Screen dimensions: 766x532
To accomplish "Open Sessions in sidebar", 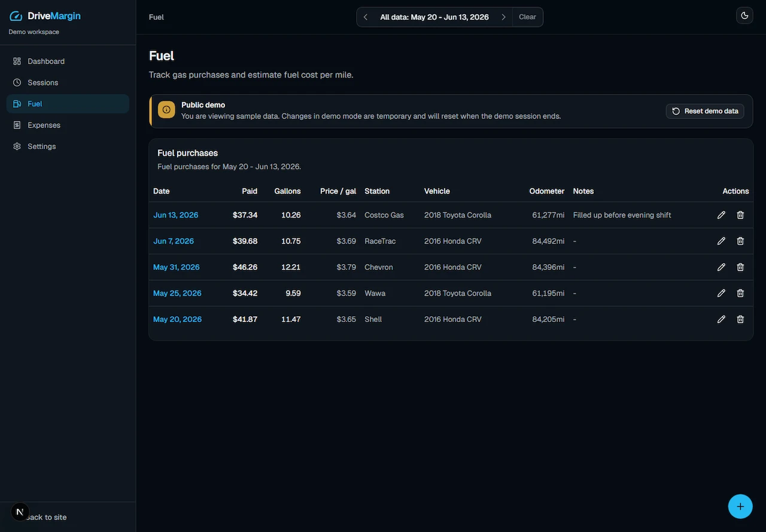I will click(x=68, y=83).
